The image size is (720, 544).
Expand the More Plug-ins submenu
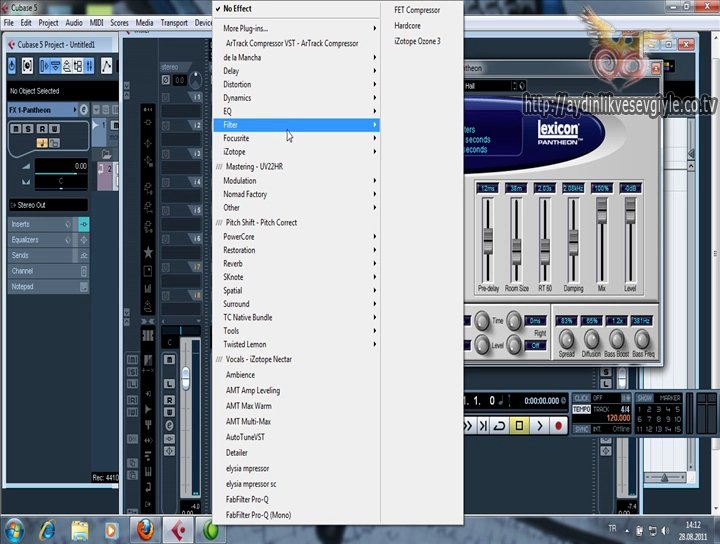297,28
